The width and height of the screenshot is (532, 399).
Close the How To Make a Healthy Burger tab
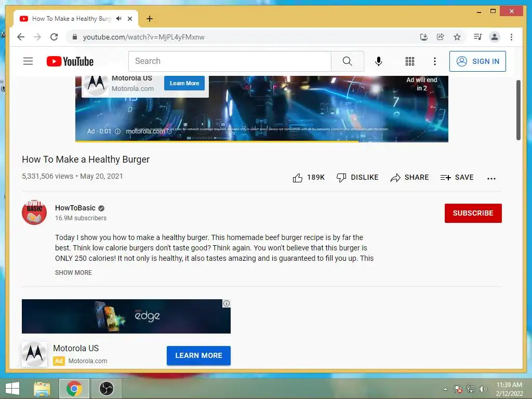click(130, 19)
